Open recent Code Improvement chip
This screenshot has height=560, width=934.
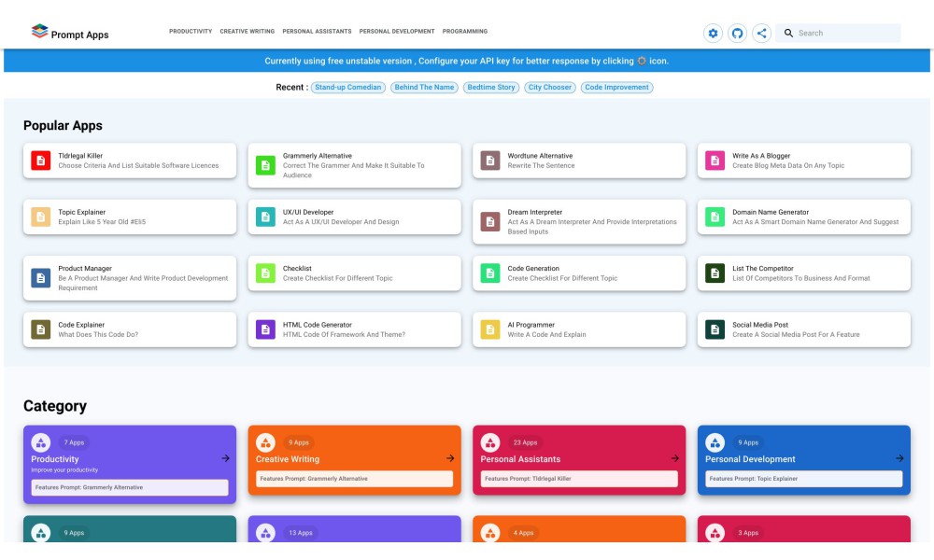pos(616,88)
